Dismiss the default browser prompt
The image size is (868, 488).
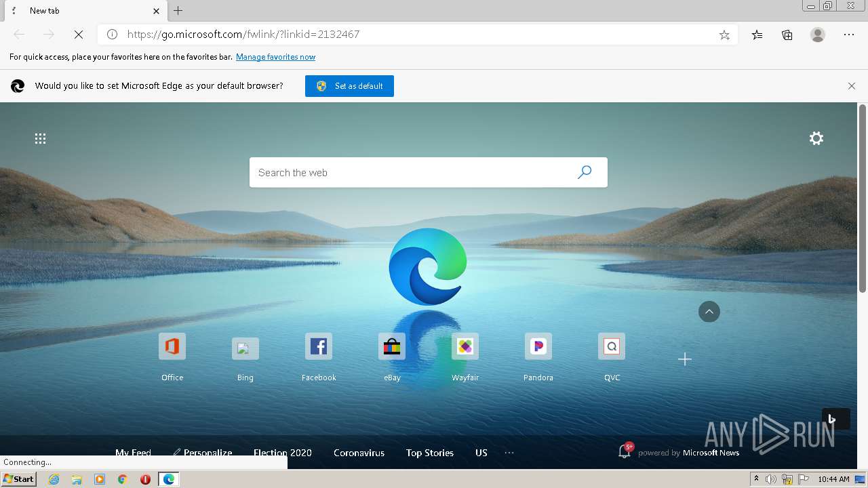click(852, 86)
